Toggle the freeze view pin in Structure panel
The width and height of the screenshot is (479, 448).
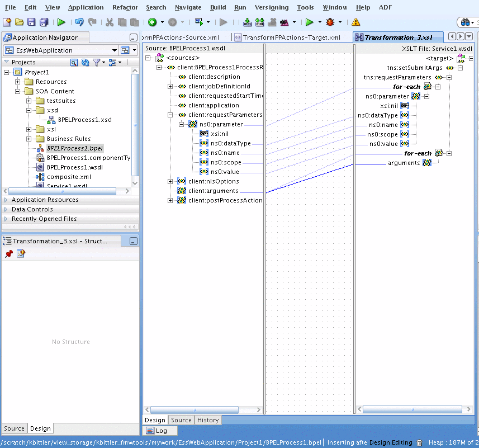click(x=8, y=254)
